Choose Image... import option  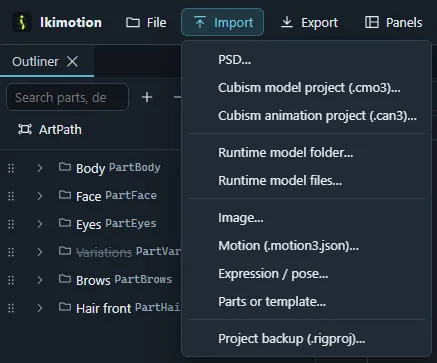(306, 218)
